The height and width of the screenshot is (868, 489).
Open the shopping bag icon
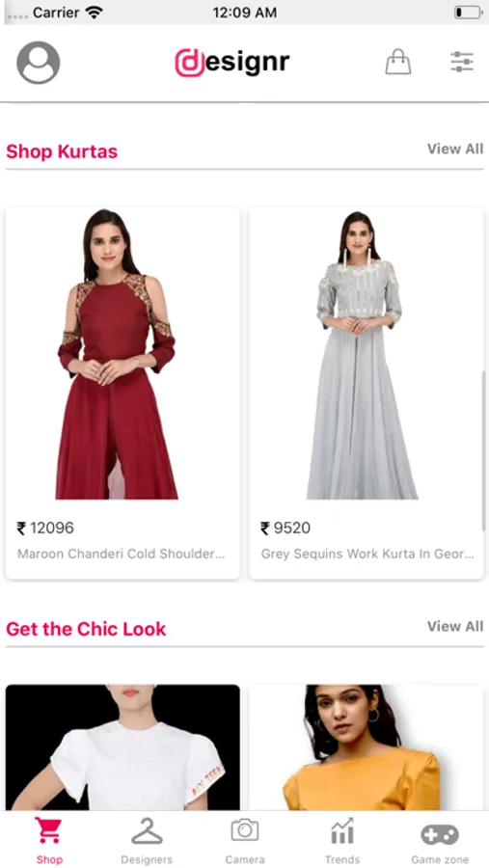(398, 62)
